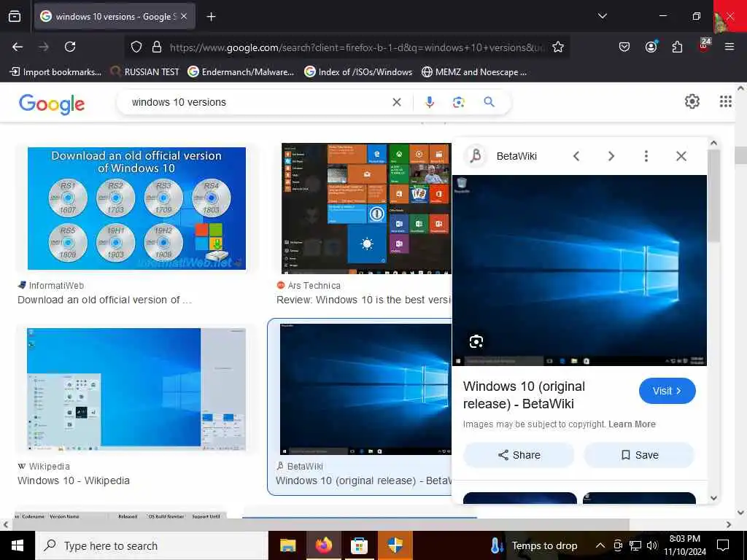Open the volume speaker tray icon

[x=652, y=545]
